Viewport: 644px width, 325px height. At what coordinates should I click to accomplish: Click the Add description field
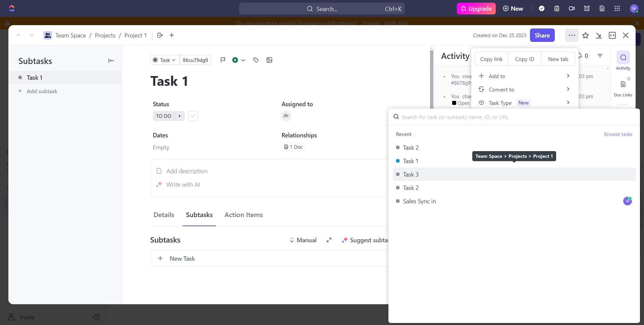click(x=187, y=171)
